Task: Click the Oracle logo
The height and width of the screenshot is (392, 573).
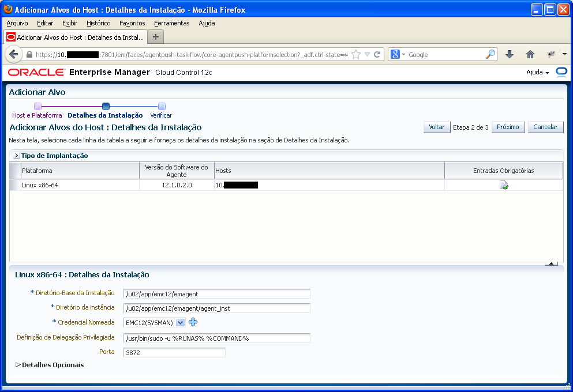Action: 36,72
